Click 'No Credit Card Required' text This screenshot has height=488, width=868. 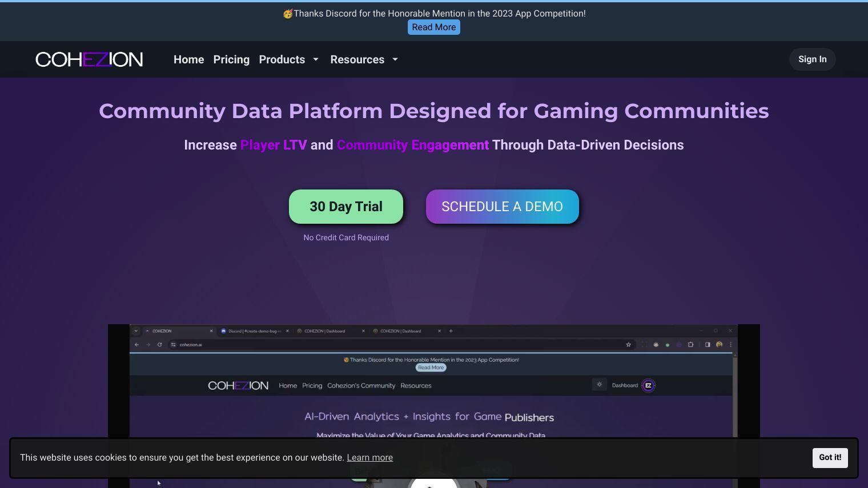(346, 237)
